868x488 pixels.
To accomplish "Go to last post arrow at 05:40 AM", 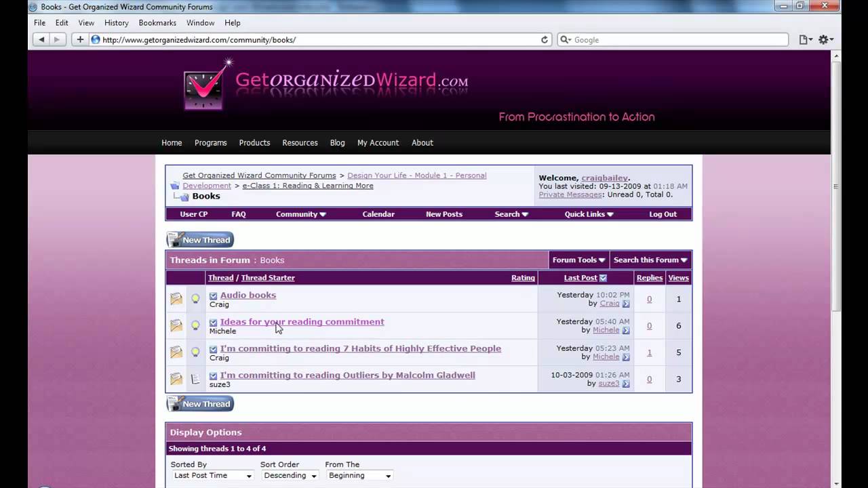I will tap(626, 331).
